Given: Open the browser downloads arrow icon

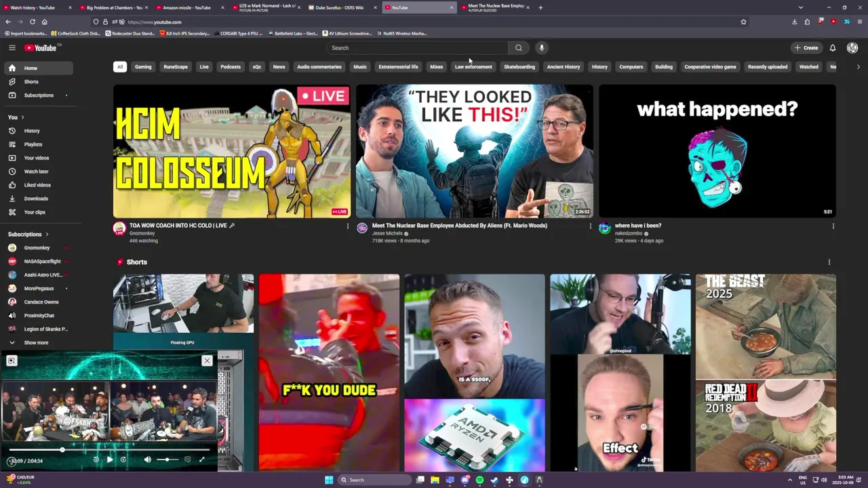Looking at the screenshot, I should 794,22.
